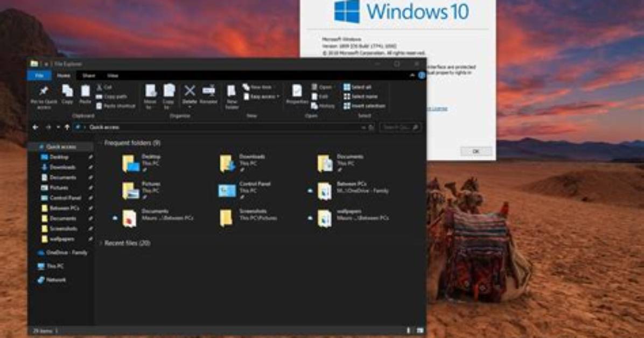Switch to the Share ribbon tab
The height and width of the screenshot is (338, 644).
coord(89,75)
